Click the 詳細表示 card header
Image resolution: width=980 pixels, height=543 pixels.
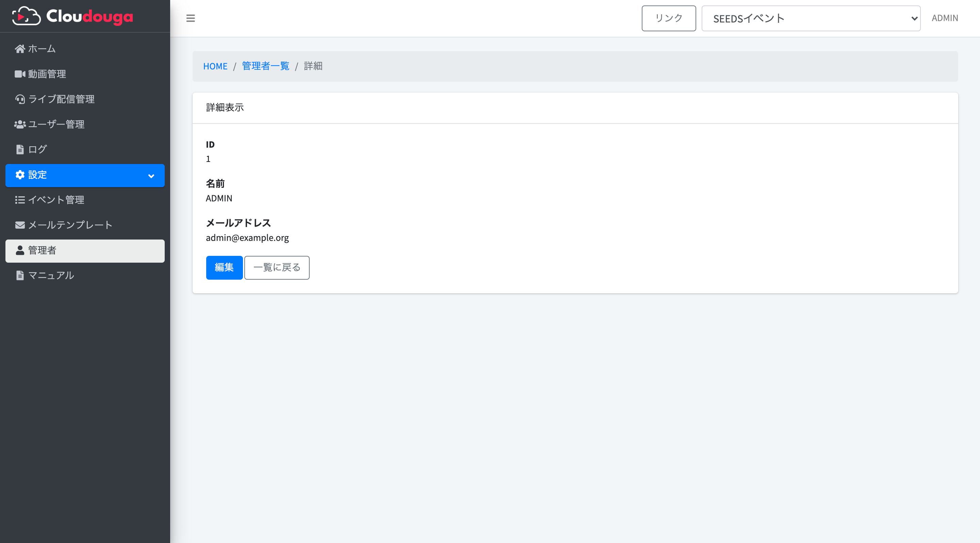click(x=575, y=108)
